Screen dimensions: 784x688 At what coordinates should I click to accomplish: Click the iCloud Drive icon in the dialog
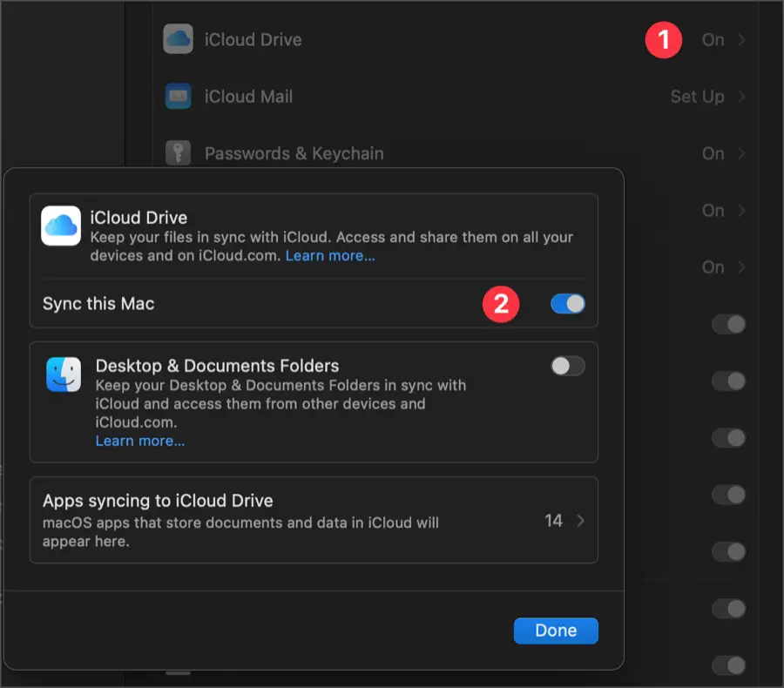[x=61, y=226]
